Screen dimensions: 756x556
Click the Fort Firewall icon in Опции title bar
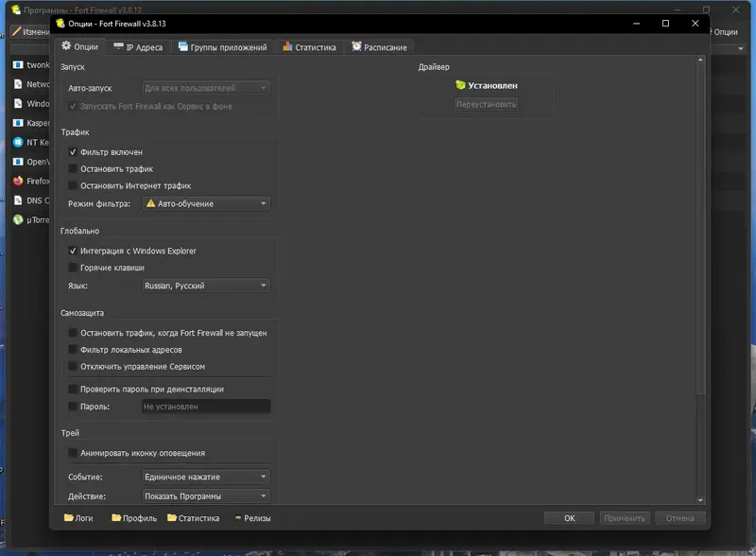(x=60, y=23)
